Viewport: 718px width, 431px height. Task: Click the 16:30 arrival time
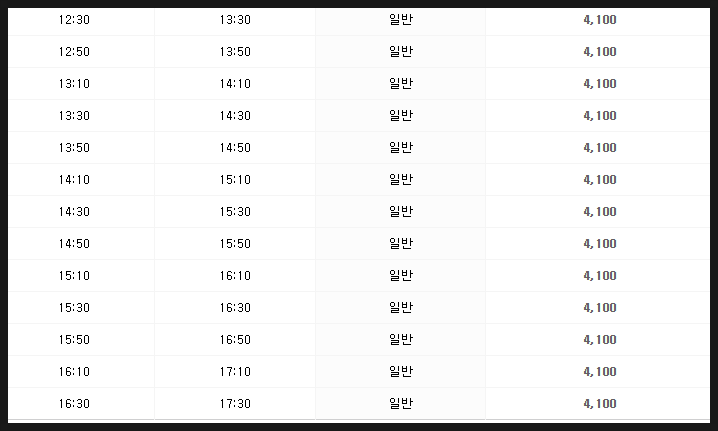click(235, 308)
